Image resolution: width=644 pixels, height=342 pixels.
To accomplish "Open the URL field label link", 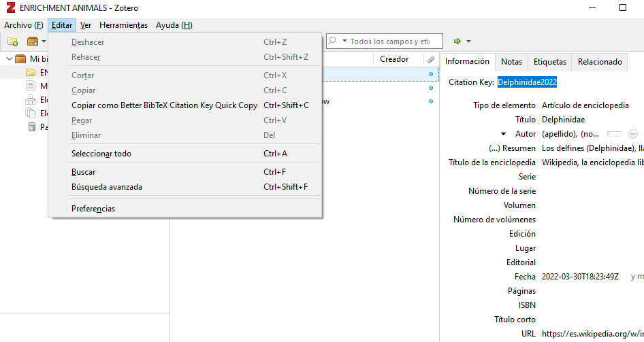I will click(x=528, y=334).
